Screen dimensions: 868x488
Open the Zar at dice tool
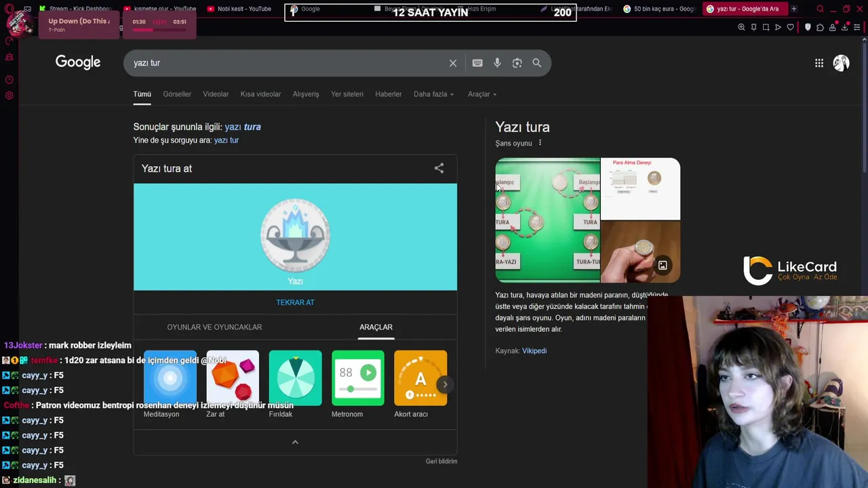[233, 384]
